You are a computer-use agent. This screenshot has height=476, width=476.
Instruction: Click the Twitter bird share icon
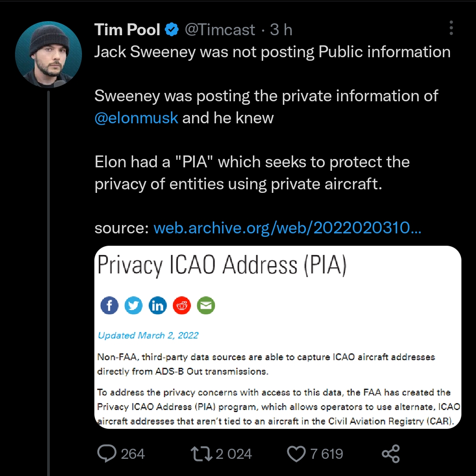tap(134, 305)
